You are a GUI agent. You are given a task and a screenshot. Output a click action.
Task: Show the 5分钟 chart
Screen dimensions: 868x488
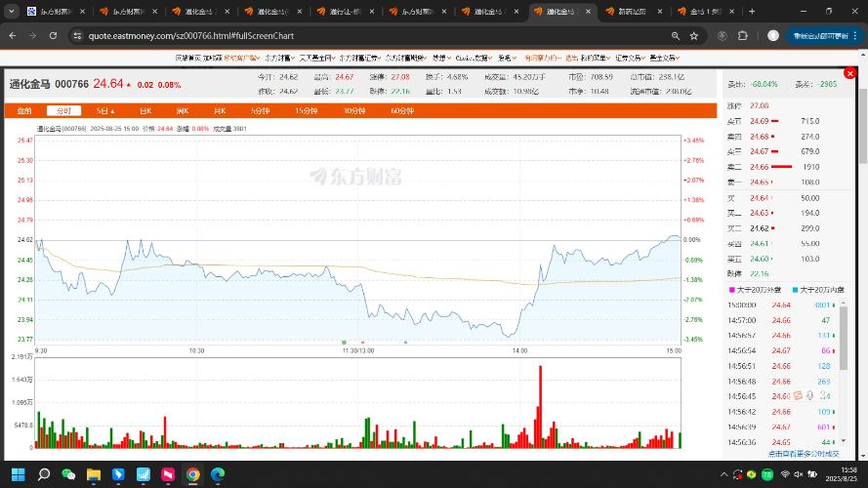click(x=260, y=110)
